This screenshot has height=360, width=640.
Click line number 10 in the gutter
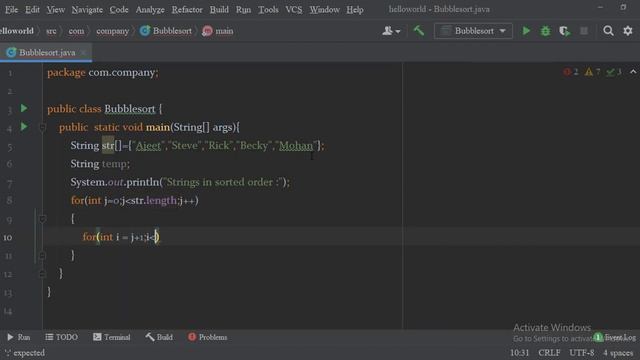[x=8, y=237]
